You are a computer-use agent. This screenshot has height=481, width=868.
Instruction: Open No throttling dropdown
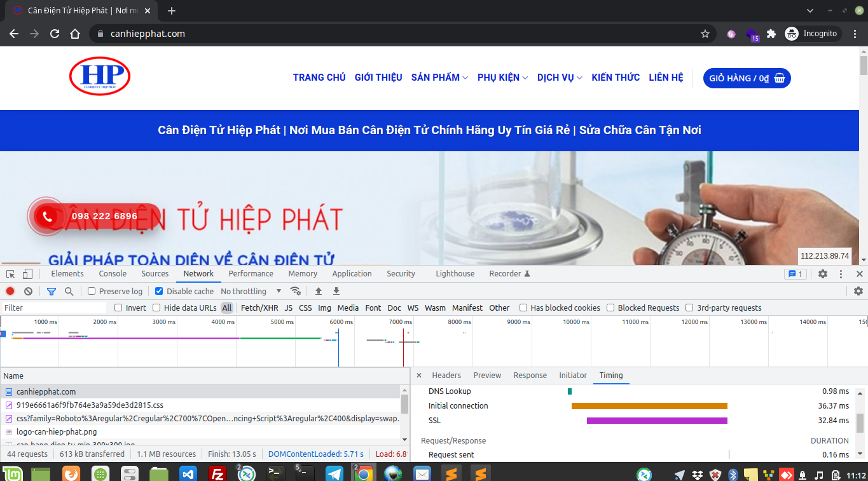point(251,291)
